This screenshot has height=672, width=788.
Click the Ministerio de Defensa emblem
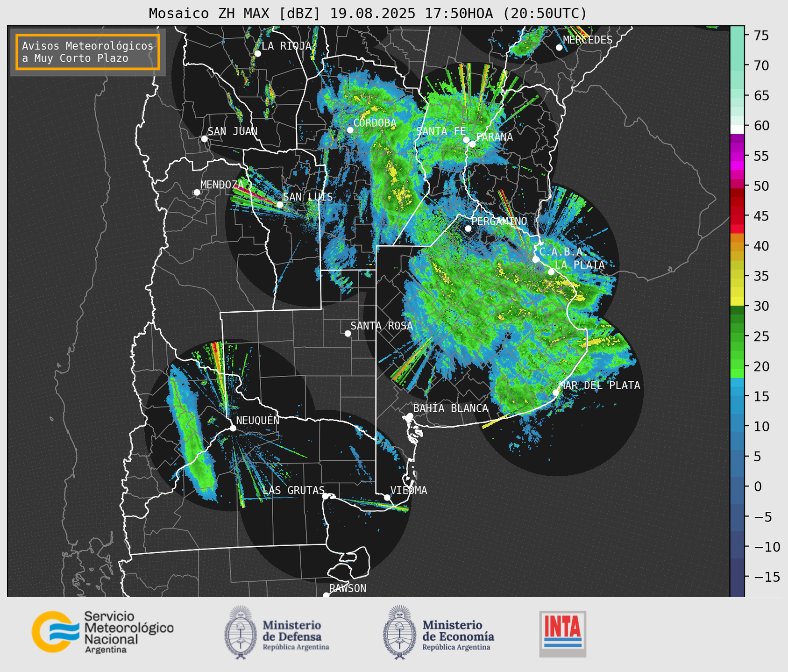click(x=241, y=632)
